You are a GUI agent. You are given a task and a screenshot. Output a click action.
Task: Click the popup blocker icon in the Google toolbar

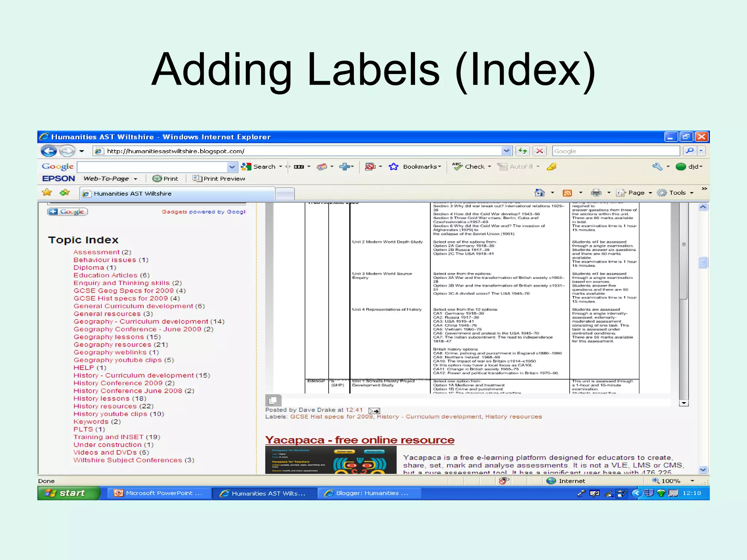coord(370,167)
